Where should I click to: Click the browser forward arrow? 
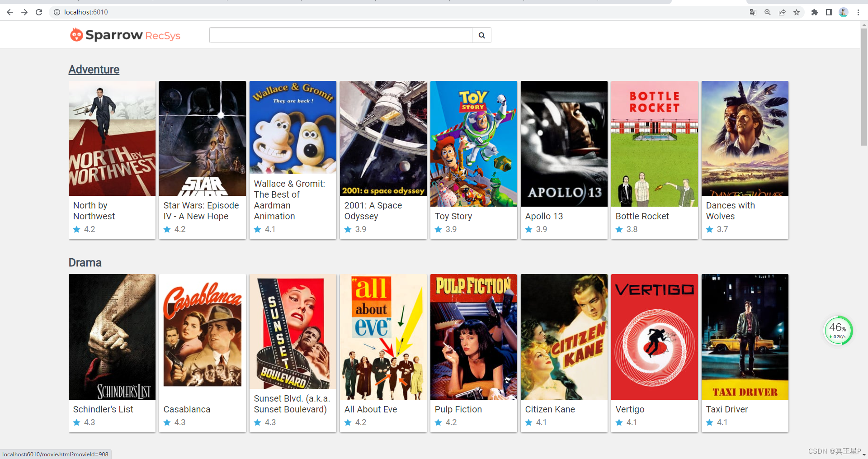[x=24, y=12]
